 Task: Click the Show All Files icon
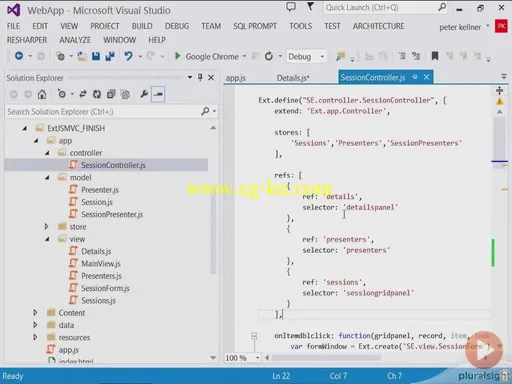click(125, 95)
